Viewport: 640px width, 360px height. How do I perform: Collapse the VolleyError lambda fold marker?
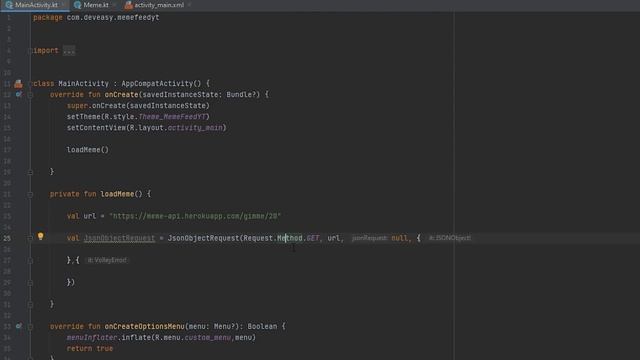pos(30,260)
